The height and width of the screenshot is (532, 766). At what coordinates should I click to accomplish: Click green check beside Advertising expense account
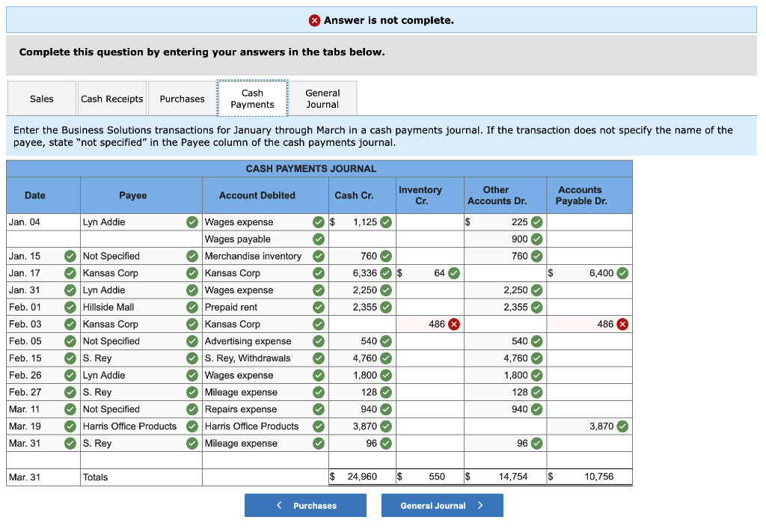(x=319, y=341)
